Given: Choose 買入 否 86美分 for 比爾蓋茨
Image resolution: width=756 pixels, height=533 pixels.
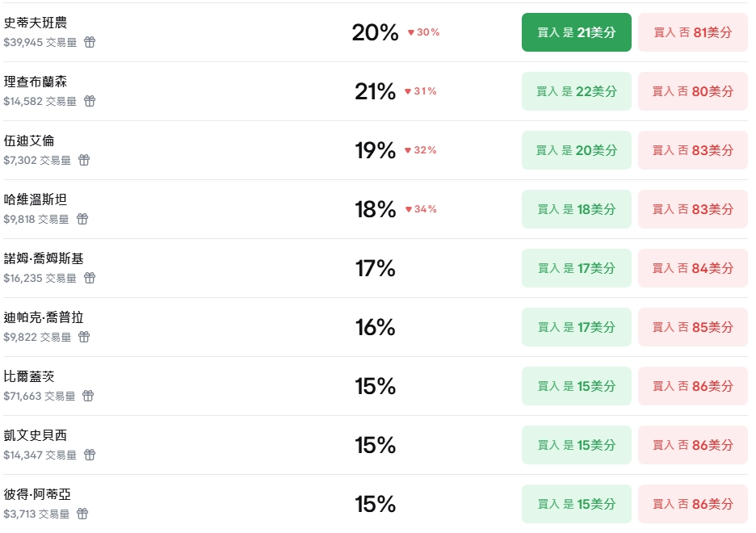Looking at the screenshot, I should click(692, 386).
